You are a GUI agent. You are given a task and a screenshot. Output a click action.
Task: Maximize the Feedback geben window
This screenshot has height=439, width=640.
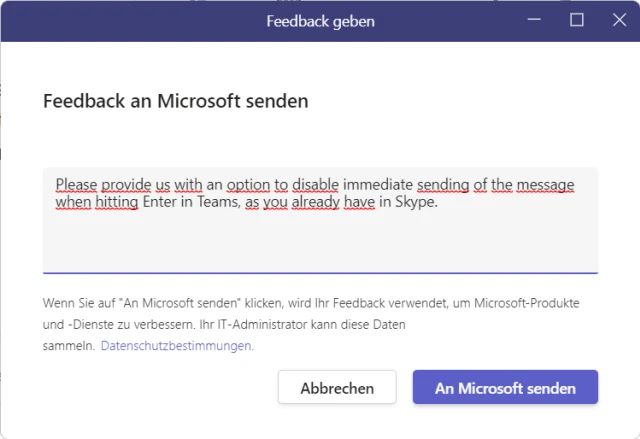pos(577,20)
